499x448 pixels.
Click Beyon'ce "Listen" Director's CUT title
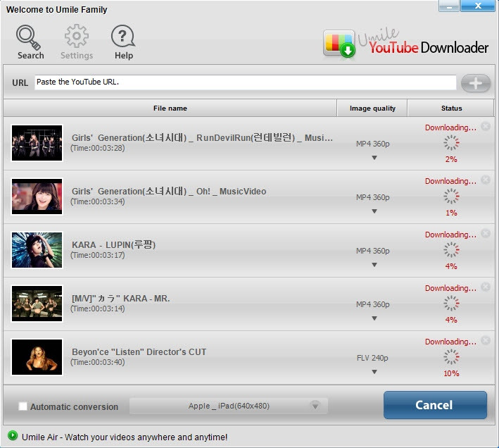click(x=139, y=351)
